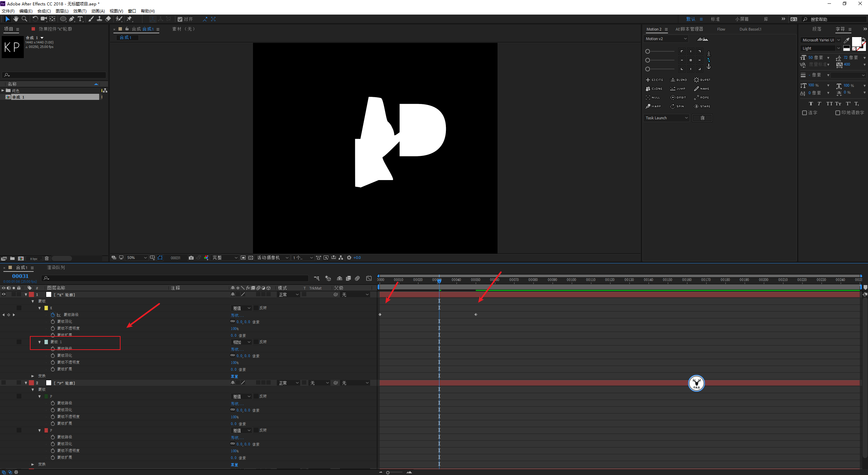
Task: Open the 合成 menu in the menu bar
Action: click(x=40, y=11)
